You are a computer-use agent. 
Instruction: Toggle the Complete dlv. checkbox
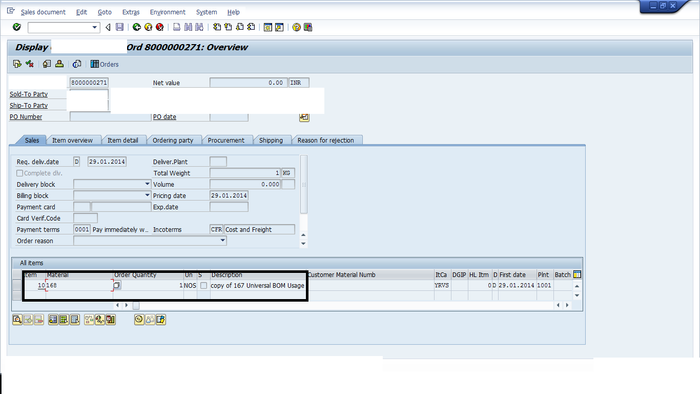[x=20, y=173]
